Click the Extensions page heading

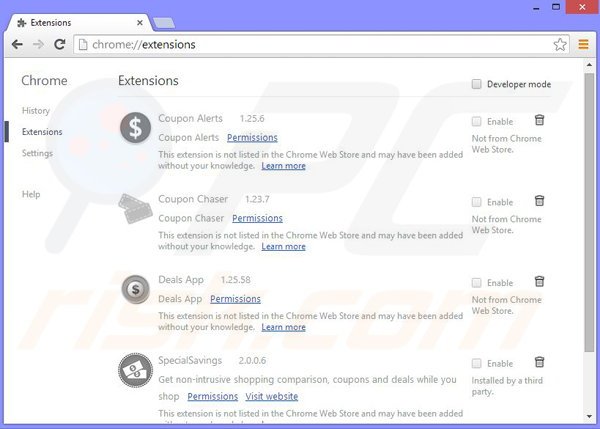click(x=148, y=81)
